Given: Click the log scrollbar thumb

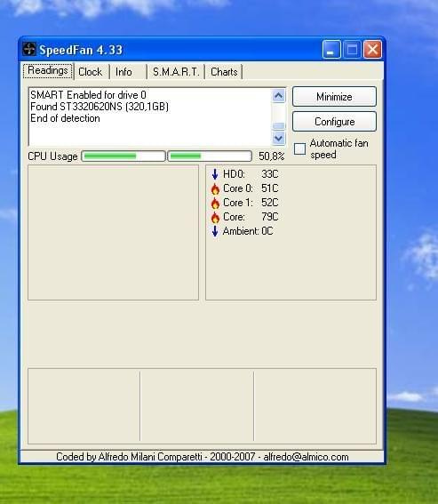Looking at the screenshot, I should click(279, 125).
